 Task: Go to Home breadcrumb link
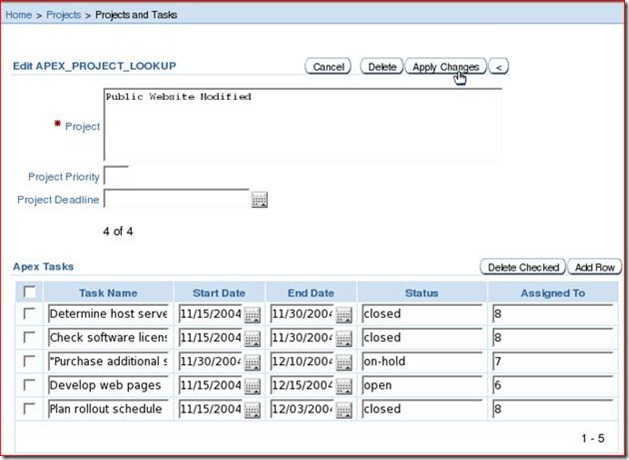tap(18, 15)
